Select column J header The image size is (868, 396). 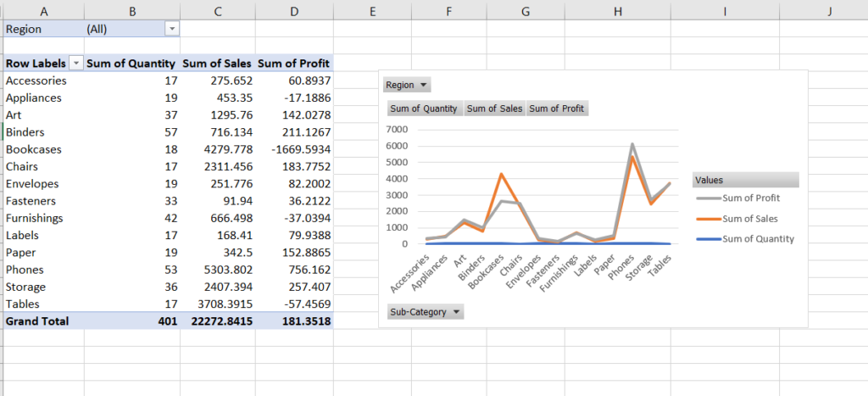[x=829, y=9]
